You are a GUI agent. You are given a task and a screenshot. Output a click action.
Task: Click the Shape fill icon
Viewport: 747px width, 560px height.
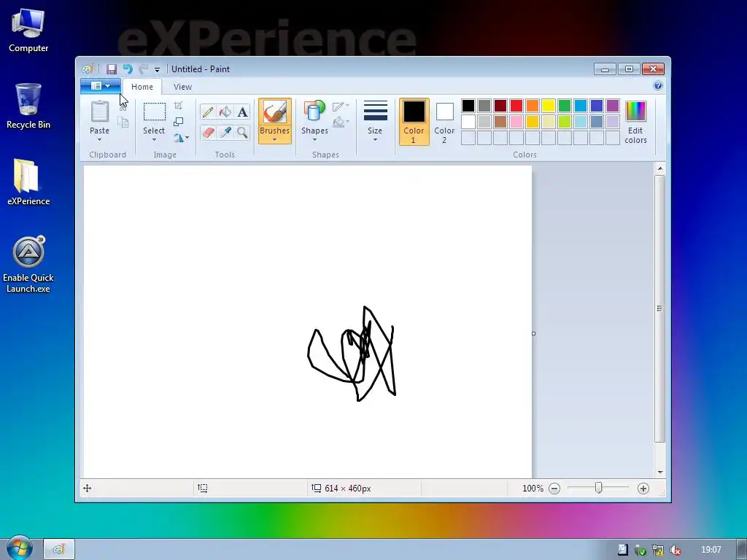coord(340,122)
